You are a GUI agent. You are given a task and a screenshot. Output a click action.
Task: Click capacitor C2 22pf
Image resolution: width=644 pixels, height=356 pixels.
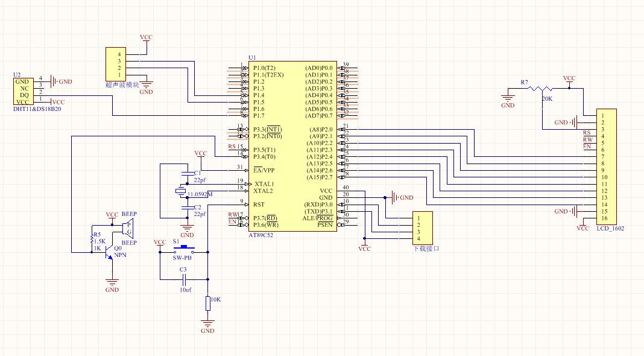(x=188, y=208)
